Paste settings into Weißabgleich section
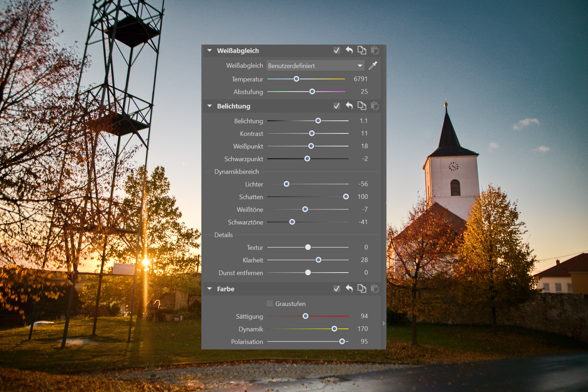Image resolution: width=588 pixels, height=392 pixels. point(375,50)
